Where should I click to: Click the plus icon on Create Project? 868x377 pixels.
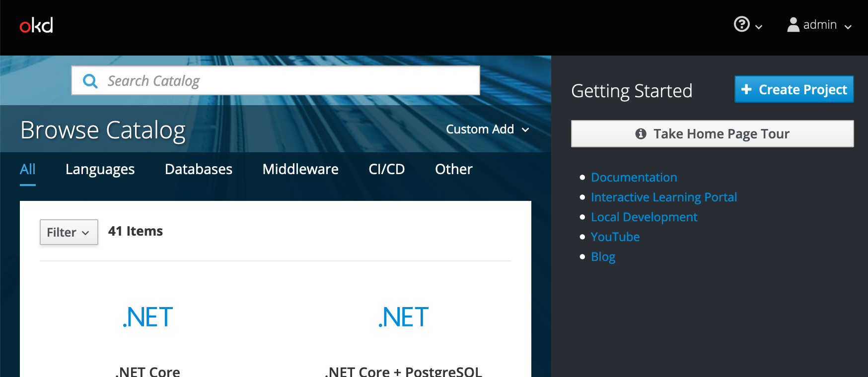[746, 89]
